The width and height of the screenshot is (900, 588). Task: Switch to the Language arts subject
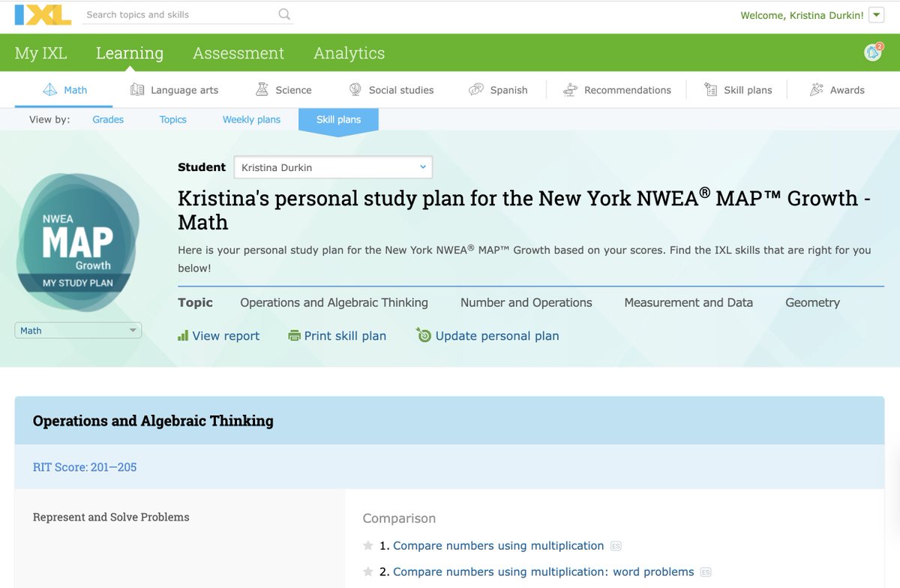click(174, 89)
